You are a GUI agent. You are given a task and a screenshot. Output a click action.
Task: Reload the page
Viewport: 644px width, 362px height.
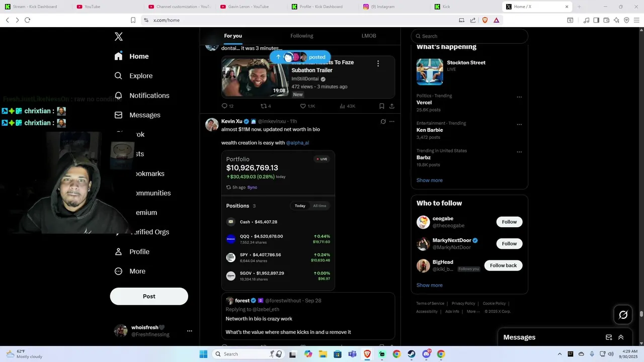[x=27, y=20]
